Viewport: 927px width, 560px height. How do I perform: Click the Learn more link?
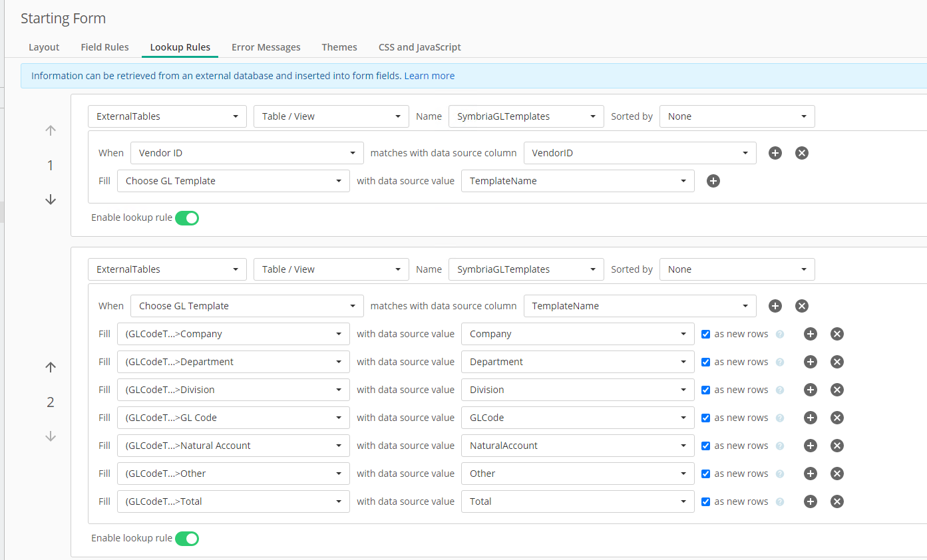[x=429, y=76]
